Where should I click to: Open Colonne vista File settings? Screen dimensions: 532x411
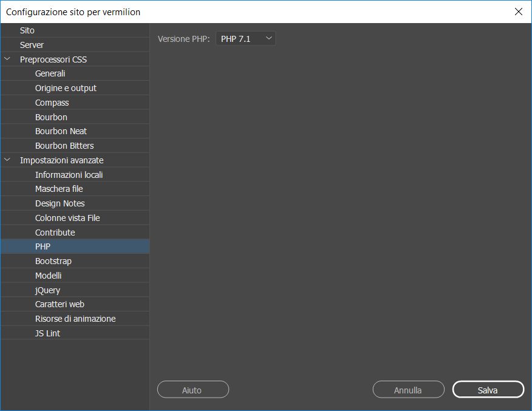point(68,217)
